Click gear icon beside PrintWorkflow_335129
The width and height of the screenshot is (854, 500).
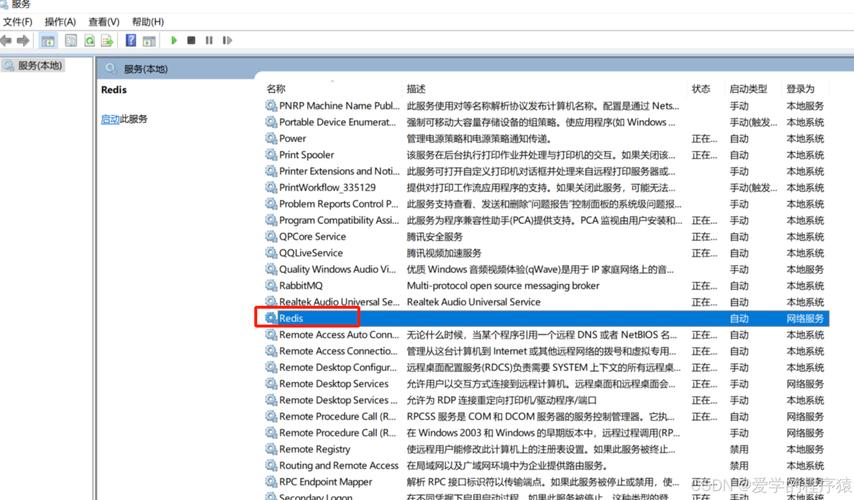(271, 187)
